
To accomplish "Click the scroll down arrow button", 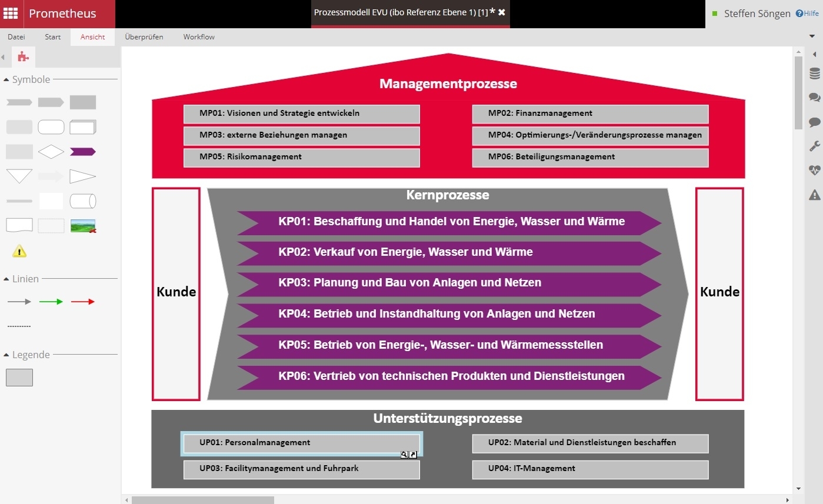I will tap(798, 488).
